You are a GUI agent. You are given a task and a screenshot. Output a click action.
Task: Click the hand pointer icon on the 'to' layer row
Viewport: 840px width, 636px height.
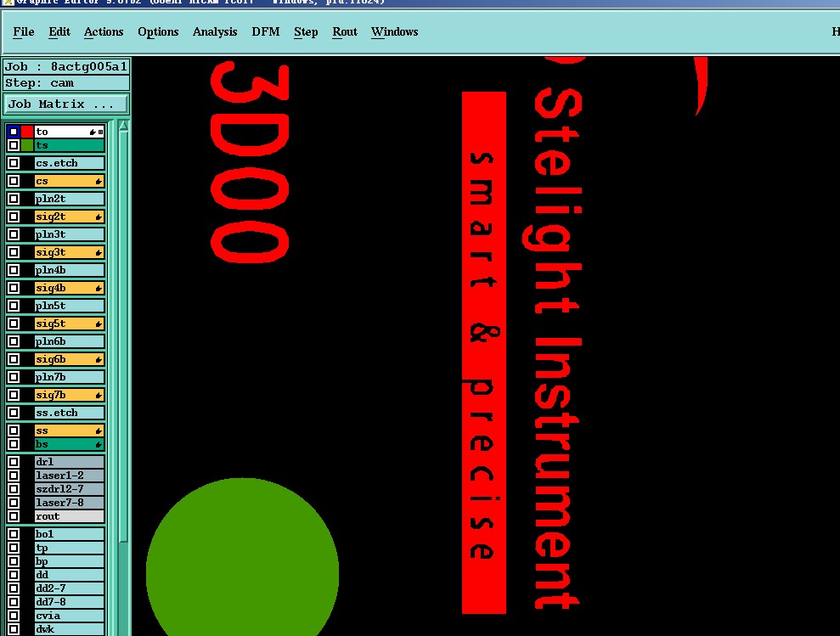click(93, 132)
